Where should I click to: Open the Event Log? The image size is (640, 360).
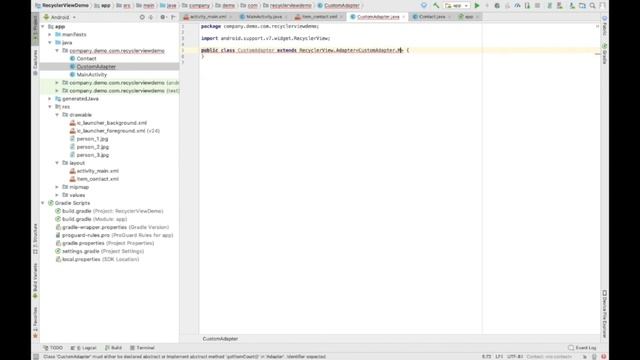pos(582,348)
